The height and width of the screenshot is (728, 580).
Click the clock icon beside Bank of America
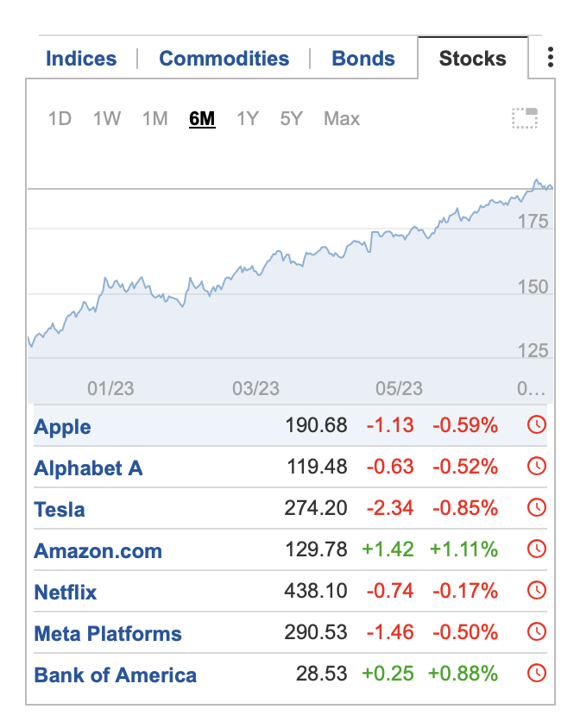pos(537,674)
